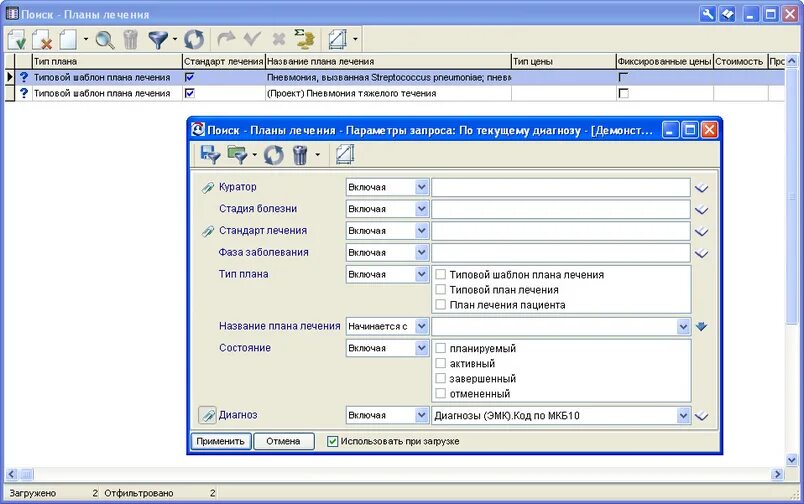This screenshot has height=504, width=804.
Task: Click the layout sheet icon in main toolbar
Action: click(x=337, y=39)
